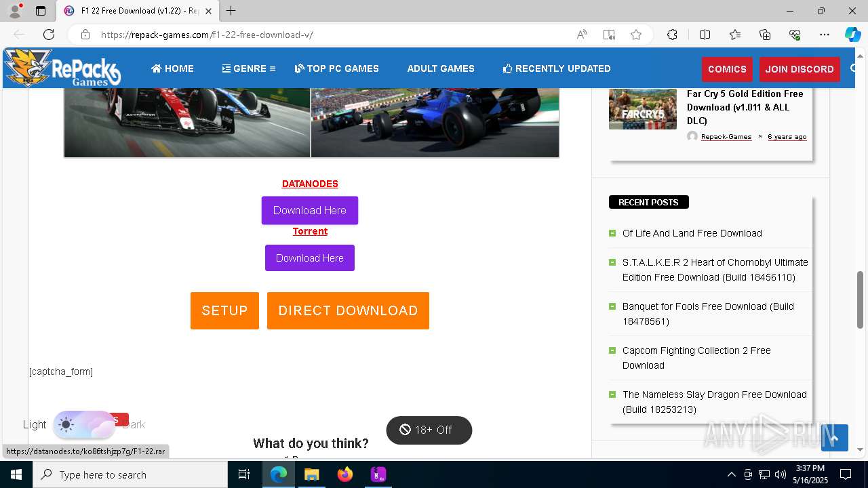This screenshot has width=868, height=488.
Task: Open the tab actions menu icon
Action: [41, 11]
